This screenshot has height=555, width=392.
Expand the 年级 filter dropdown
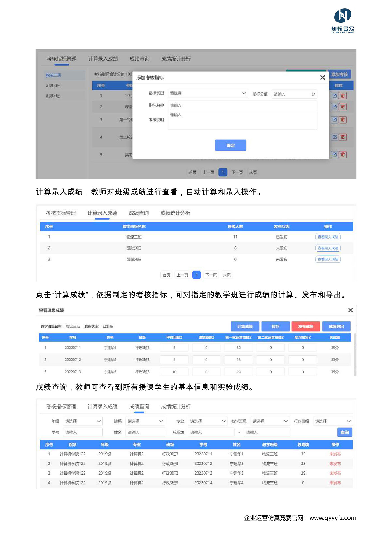[x=83, y=421]
